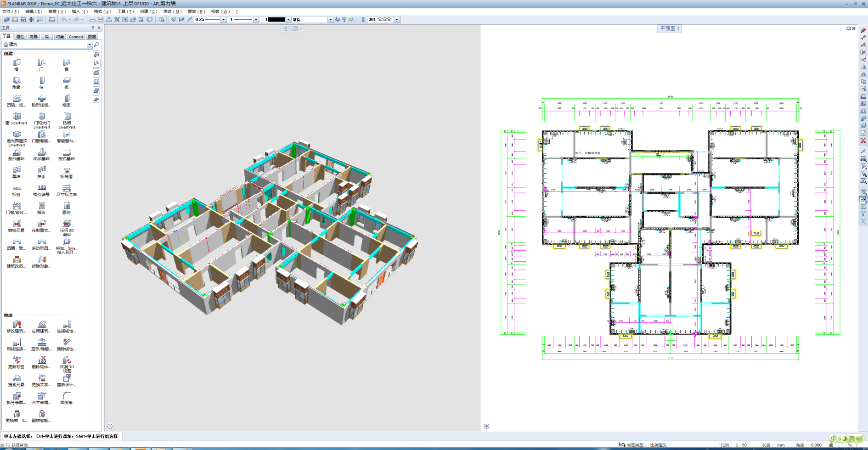Select the 更新标签 update labels tool

click(17, 363)
